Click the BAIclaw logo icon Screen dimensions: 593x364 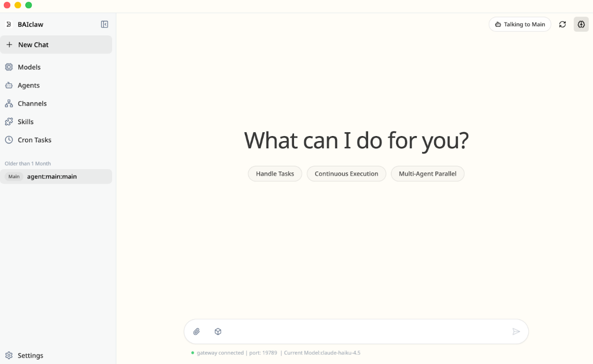click(8, 24)
